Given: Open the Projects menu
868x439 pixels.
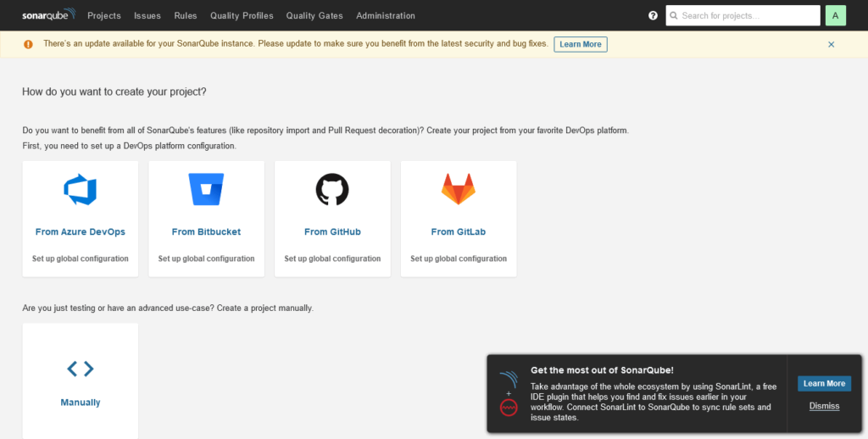Looking at the screenshot, I should coord(104,15).
